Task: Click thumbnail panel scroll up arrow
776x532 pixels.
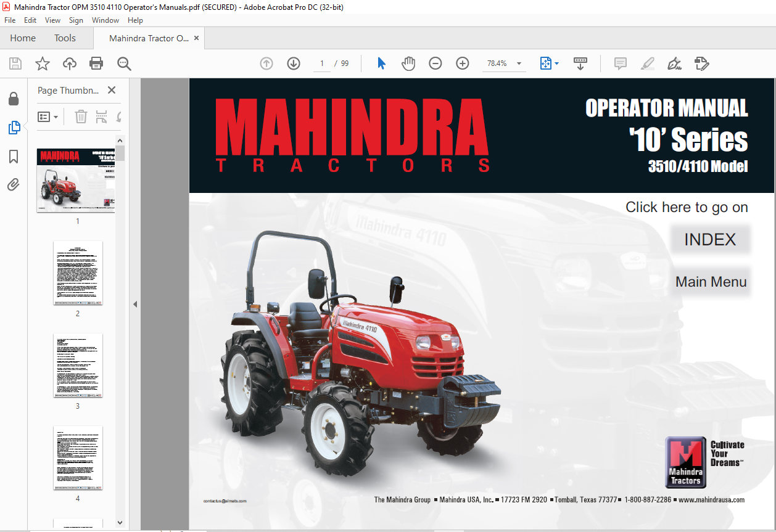Action: 120,141
